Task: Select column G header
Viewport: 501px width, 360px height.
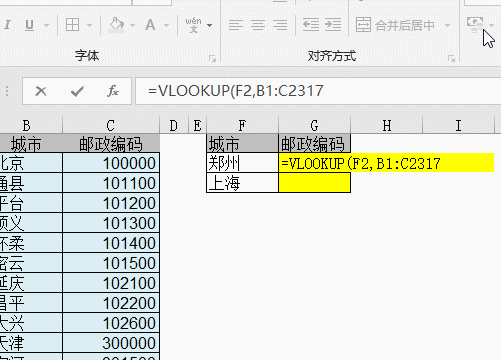Action: (x=314, y=126)
